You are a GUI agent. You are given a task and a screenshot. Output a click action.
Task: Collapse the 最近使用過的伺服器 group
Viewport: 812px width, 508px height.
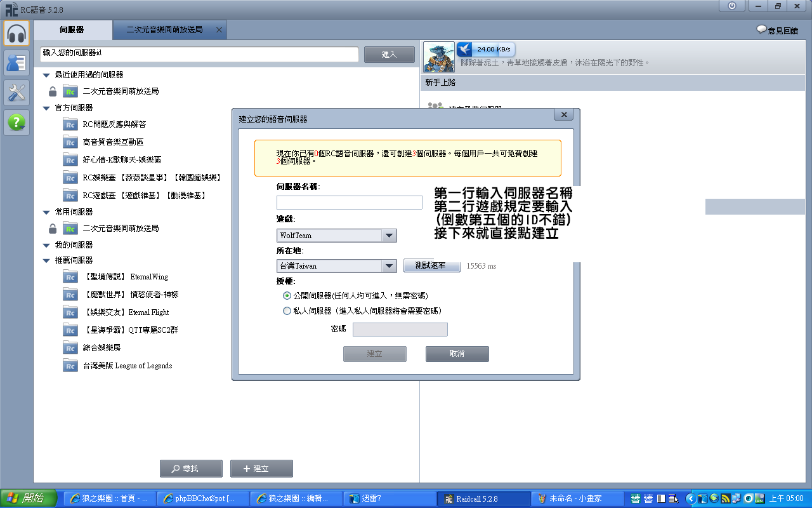coord(46,75)
